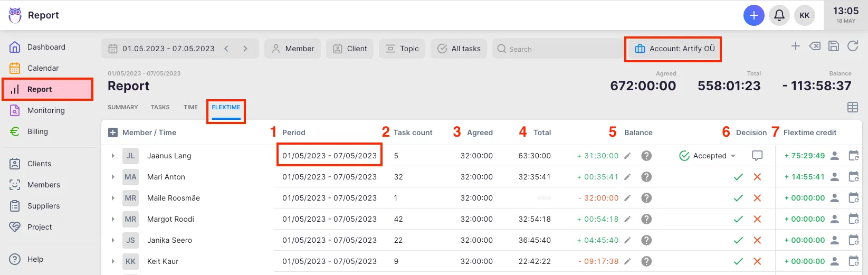This screenshot has height=275, width=868.
Task: Accept Mari Anton's flextime with green checkmark
Action: (738, 177)
